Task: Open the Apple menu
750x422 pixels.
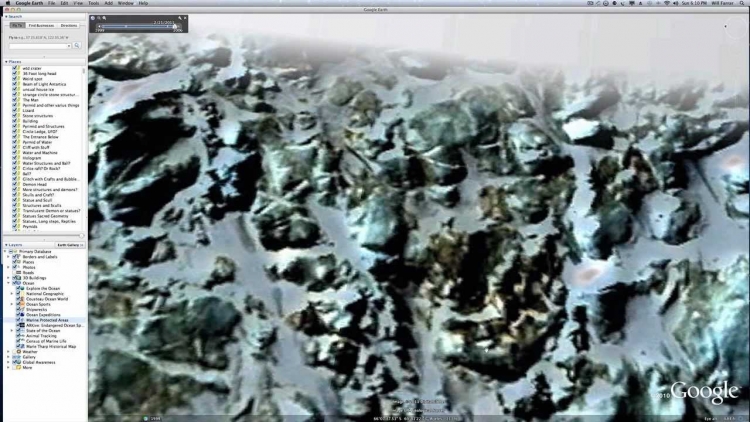Action: click(7, 3)
